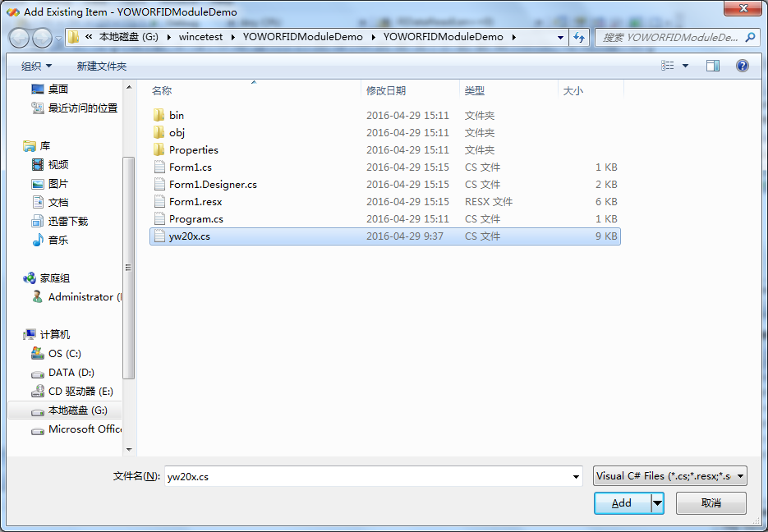Expand the filename history dropdown
Viewport: 768px width, 532px height.
[x=577, y=476]
